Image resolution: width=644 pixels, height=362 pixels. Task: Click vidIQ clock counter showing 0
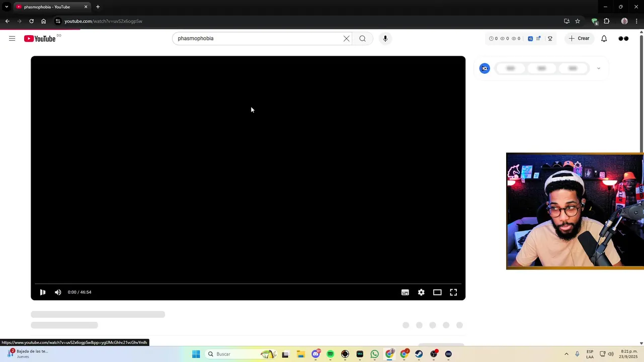(x=493, y=39)
